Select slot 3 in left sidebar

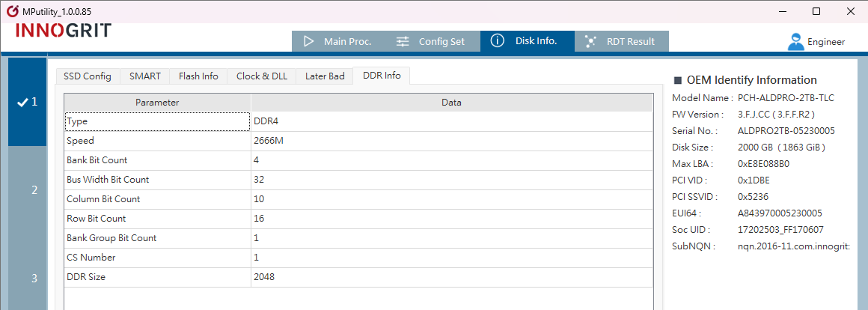coord(34,278)
